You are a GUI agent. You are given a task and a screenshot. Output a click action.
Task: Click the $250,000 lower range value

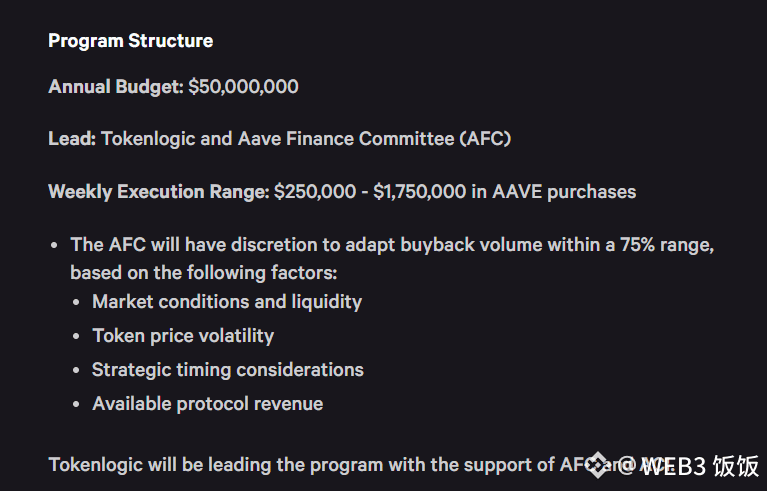pos(314,191)
